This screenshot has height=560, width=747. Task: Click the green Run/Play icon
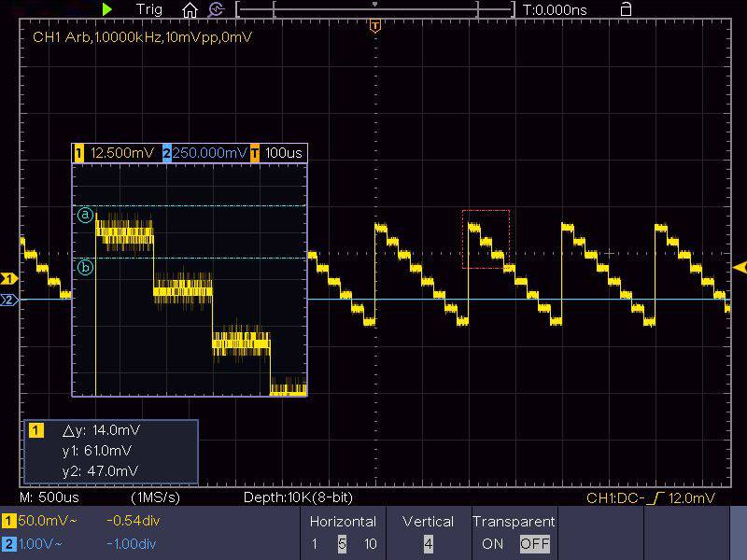click(x=106, y=9)
